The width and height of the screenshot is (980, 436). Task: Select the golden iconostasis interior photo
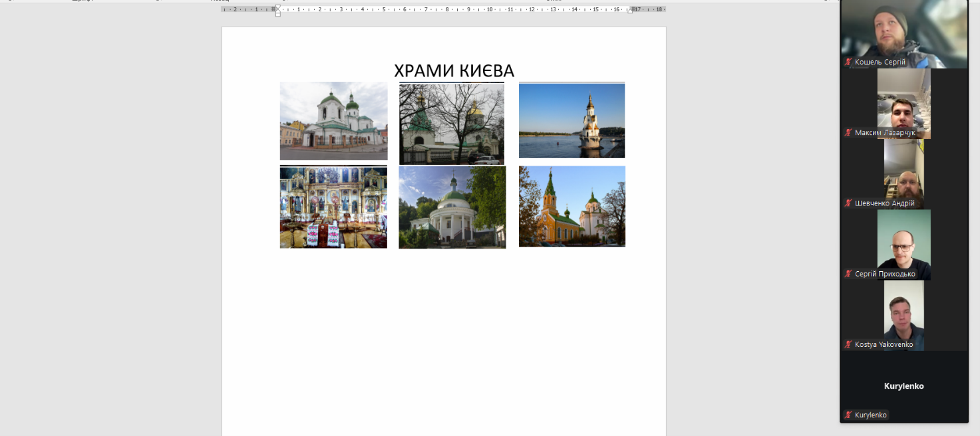click(x=333, y=207)
